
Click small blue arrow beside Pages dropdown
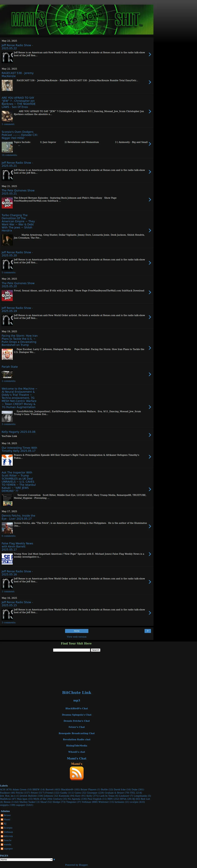click(54, 860)
